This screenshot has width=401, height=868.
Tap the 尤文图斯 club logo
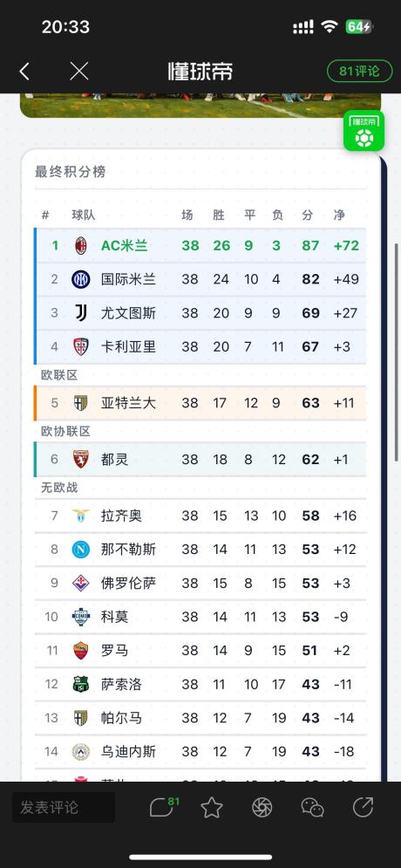(81, 313)
